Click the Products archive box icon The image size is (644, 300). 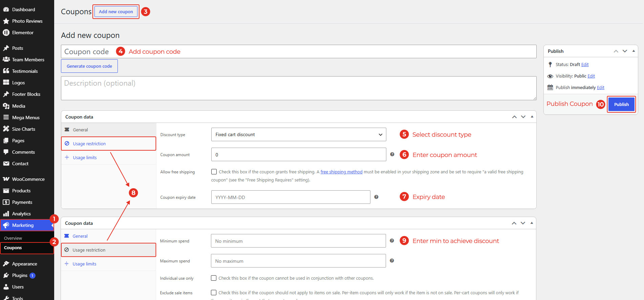[x=6, y=191]
